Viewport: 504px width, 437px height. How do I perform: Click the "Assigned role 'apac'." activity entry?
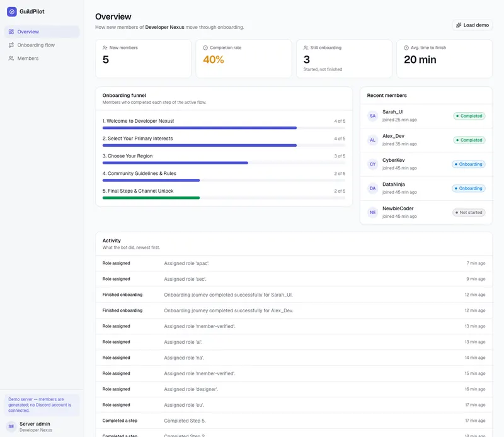(294, 263)
